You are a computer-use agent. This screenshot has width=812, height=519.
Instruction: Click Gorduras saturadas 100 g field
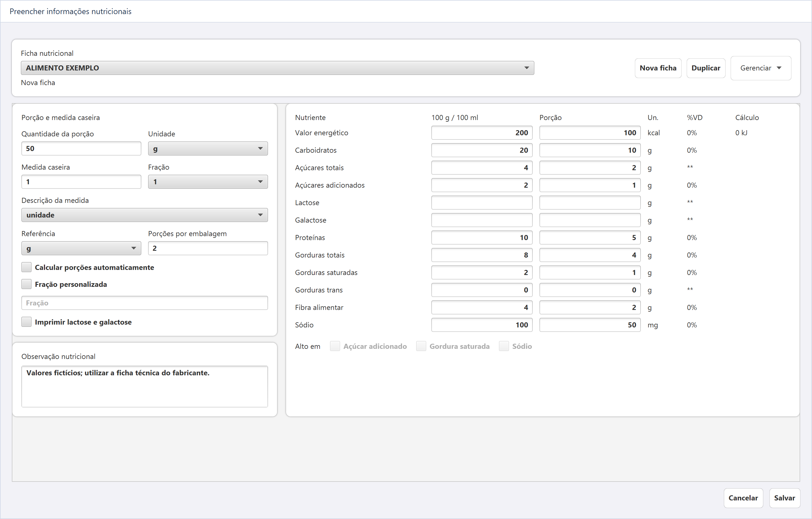(482, 273)
